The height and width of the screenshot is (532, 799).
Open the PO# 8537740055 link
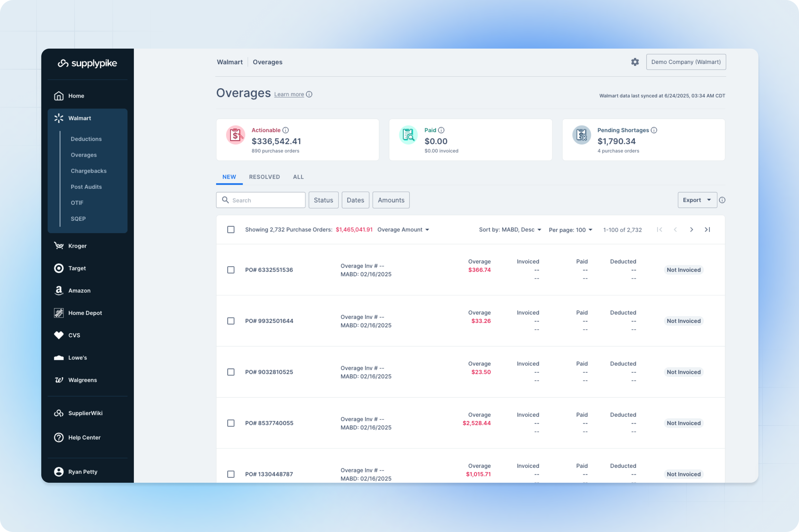click(x=269, y=423)
